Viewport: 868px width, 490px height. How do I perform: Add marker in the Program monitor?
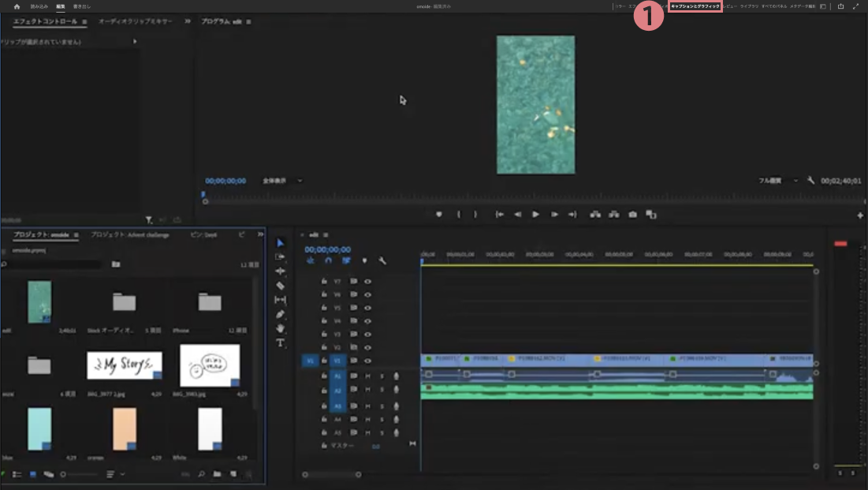439,215
